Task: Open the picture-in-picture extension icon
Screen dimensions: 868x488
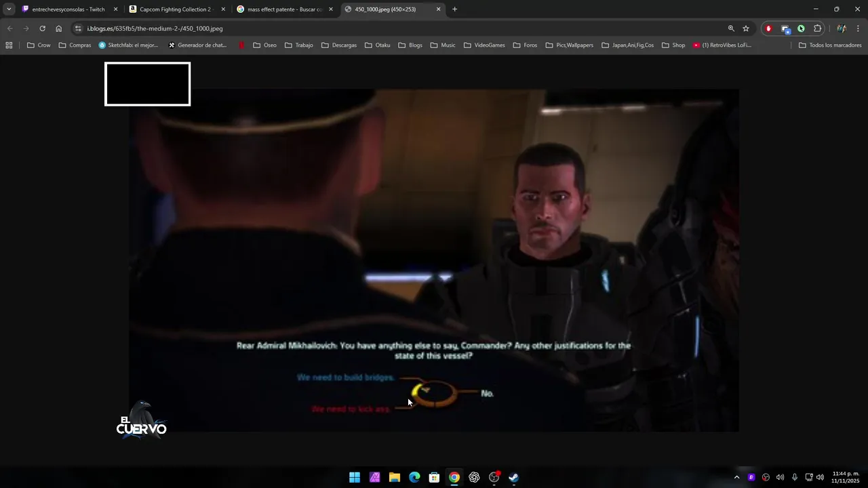Action: 785,28
